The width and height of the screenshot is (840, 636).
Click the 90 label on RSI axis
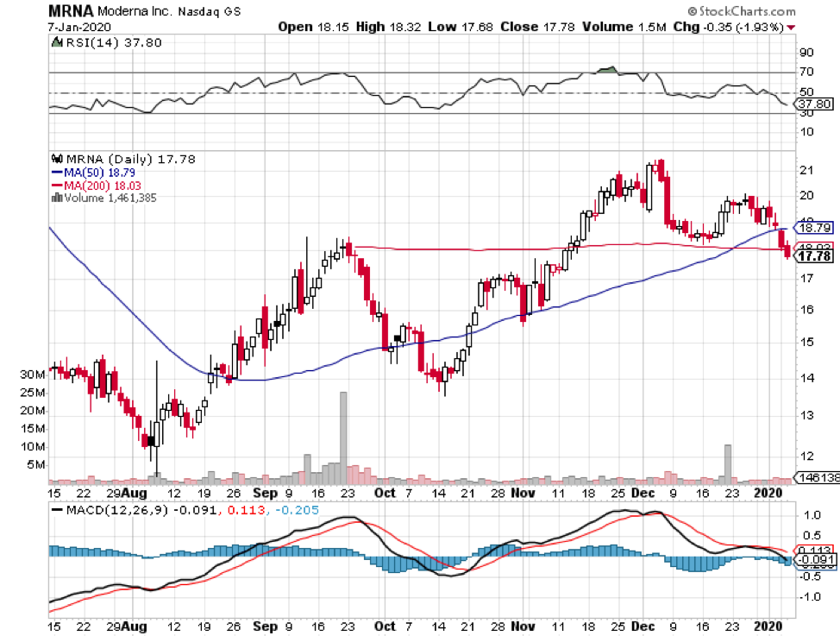806,52
